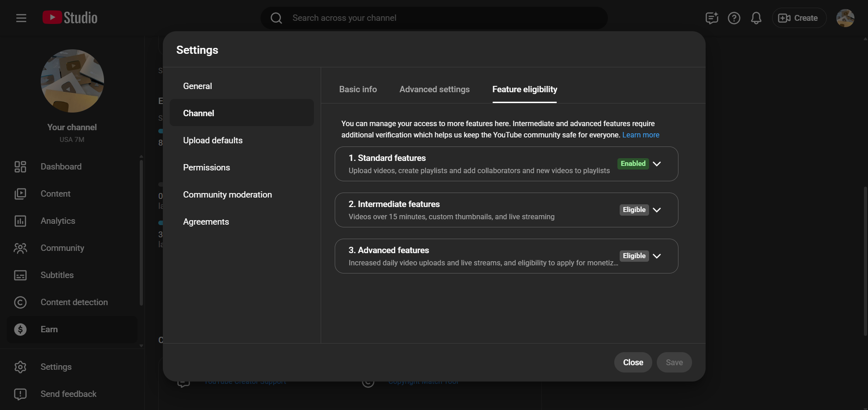Select Upload defaults in settings menu
This screenshot has width=868, height=410.
pyautogui.click(x=213, y=141)
